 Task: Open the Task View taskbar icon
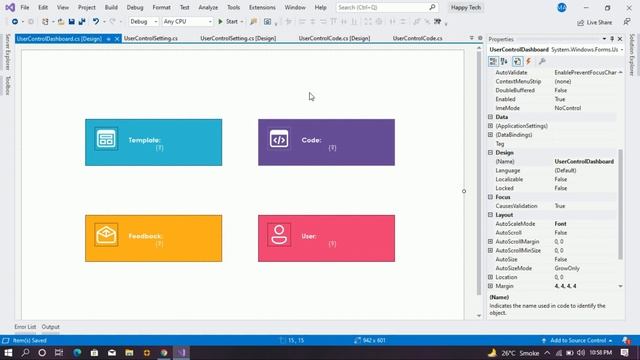coord(59,353)
